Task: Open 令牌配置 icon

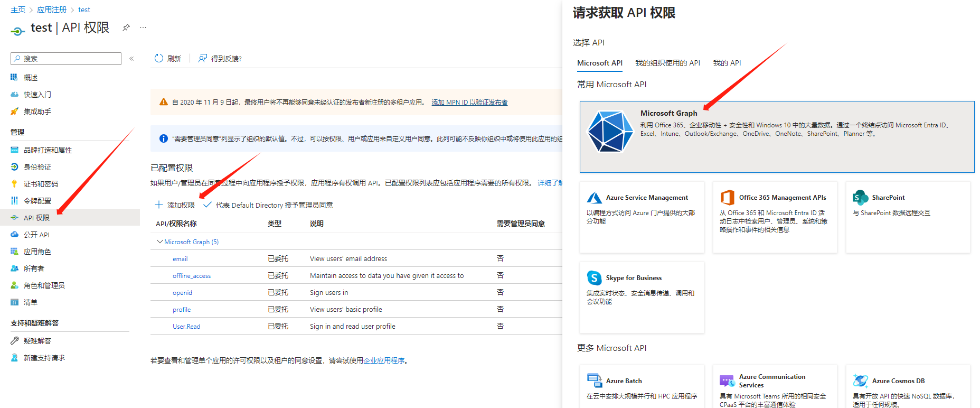Action: pos(14,201)
